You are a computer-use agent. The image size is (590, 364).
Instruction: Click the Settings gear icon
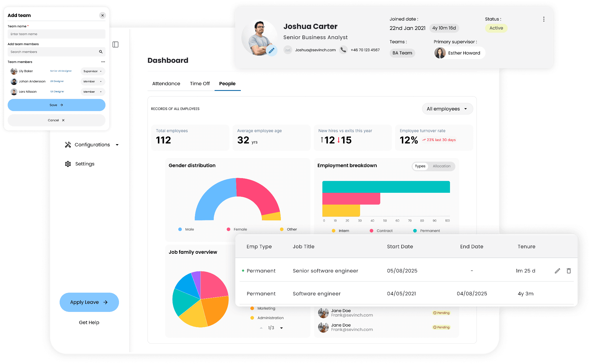pyautogui.click(x=68, y=164)
